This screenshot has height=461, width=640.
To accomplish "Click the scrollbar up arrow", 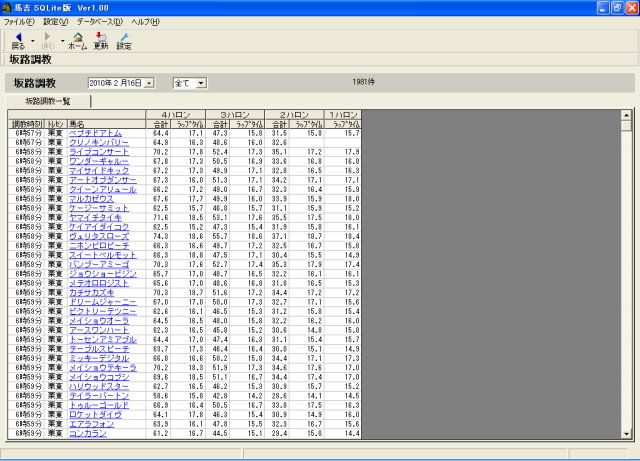I will [x=626, y=115].
